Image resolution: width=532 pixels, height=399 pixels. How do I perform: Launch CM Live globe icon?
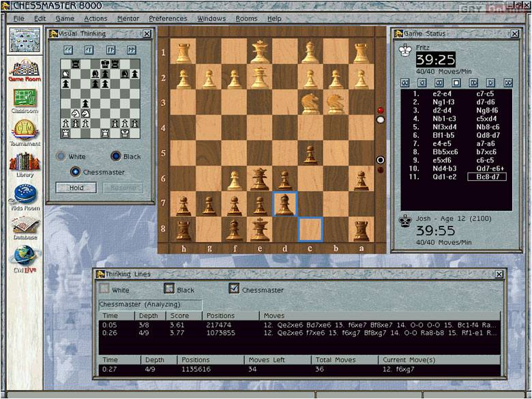[x=25, y=260]
